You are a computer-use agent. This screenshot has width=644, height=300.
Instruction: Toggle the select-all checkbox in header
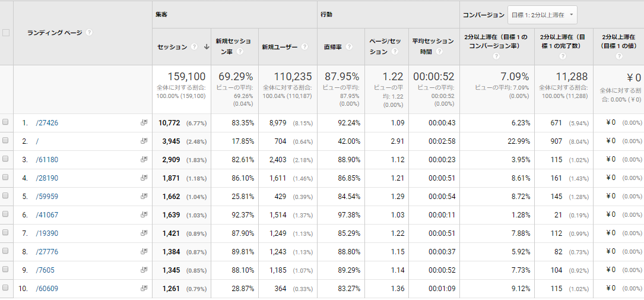[6, 33]
